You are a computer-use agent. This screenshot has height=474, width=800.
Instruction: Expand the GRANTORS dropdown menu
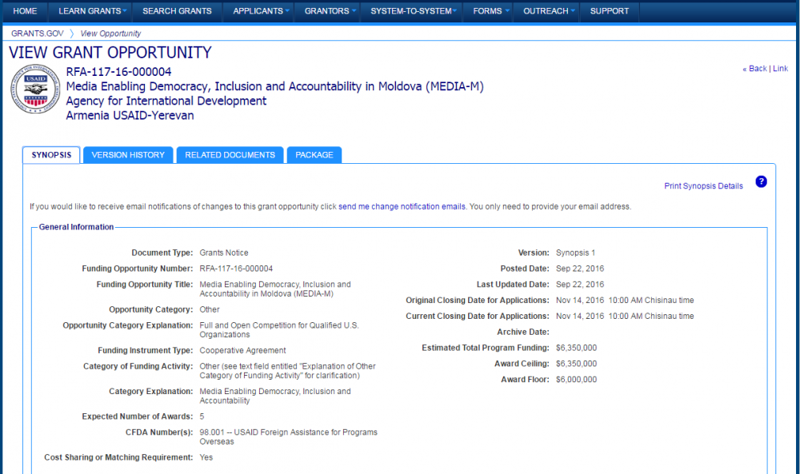click(x=330, y=11)
